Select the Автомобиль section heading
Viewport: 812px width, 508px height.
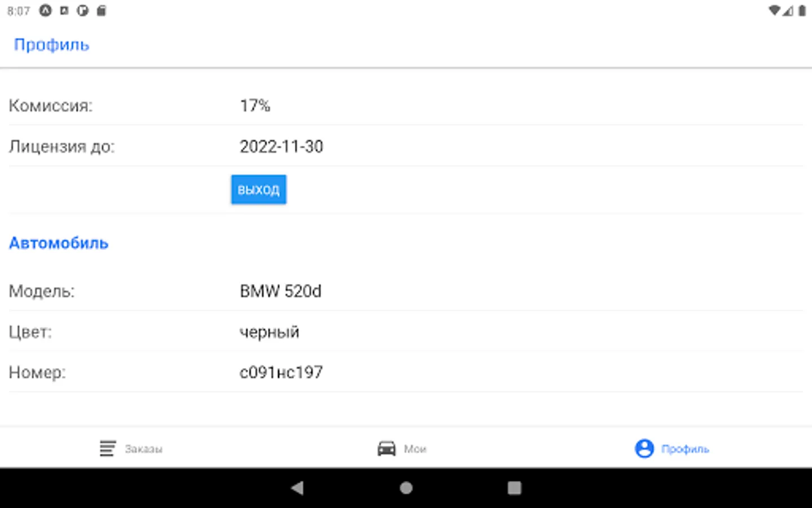point(59,243)
